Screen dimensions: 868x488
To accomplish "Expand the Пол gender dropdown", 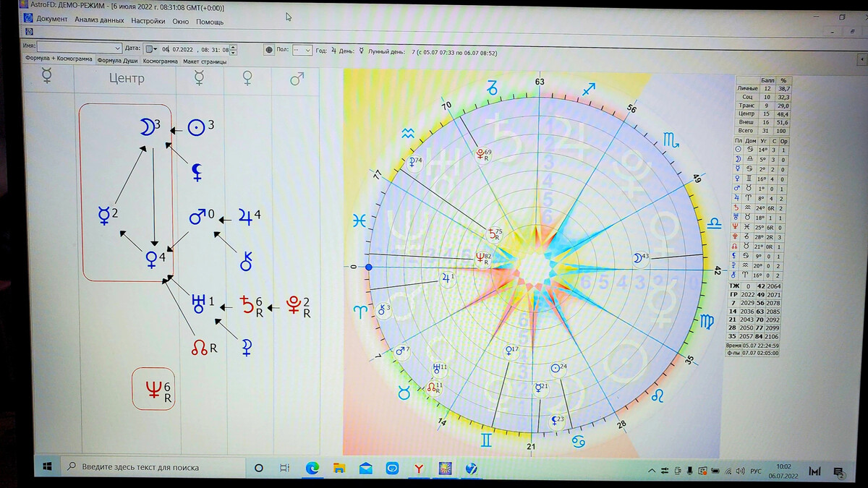I will 308,50.
